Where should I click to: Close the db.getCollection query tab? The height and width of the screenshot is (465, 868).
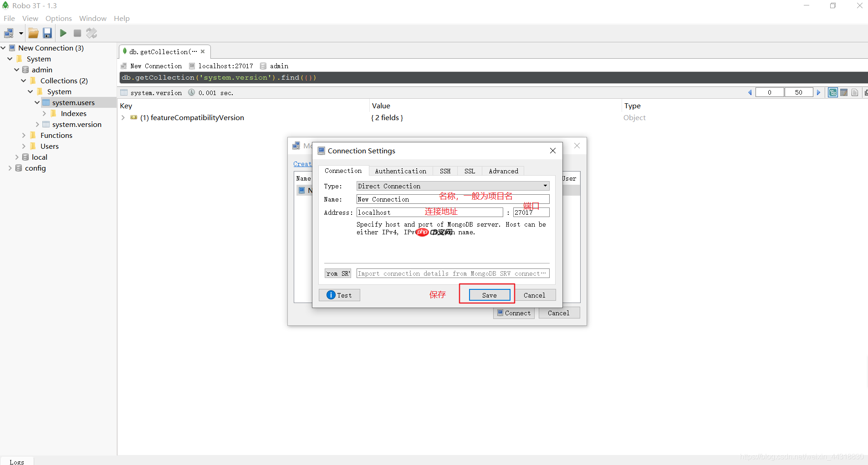point(203,51)
